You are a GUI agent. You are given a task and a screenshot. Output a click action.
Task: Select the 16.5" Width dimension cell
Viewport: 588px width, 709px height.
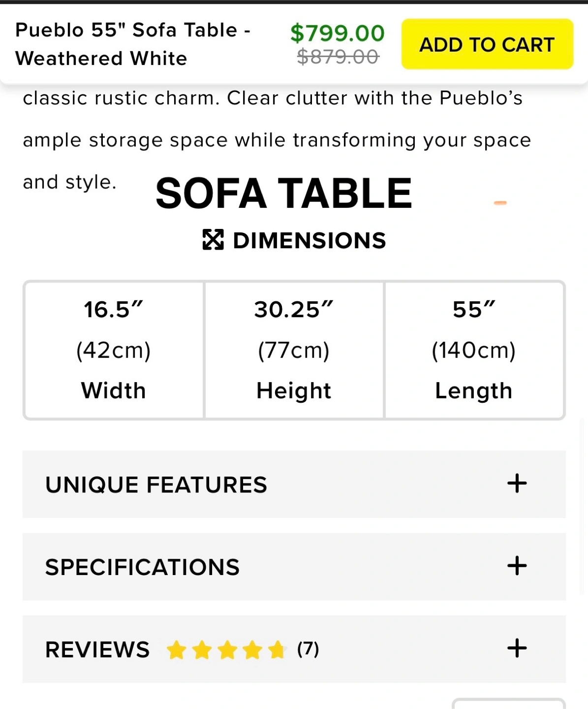(x=114, y=350)
